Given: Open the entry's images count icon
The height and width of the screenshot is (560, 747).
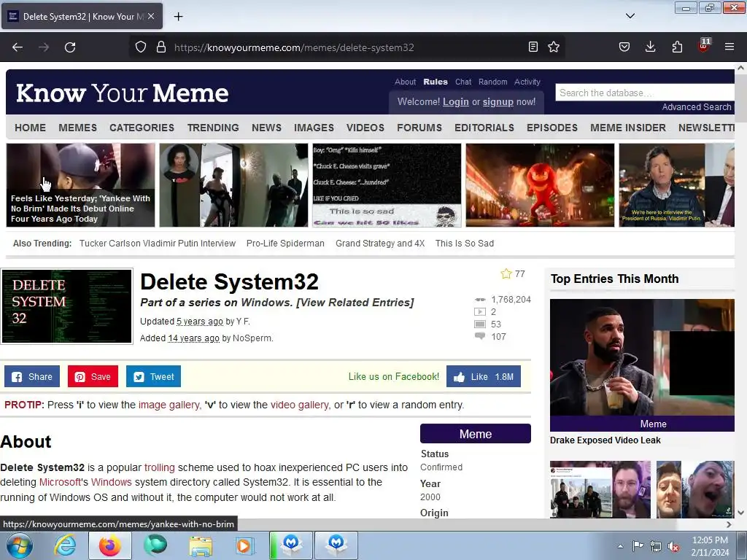Looking at the screenshot, I should coord(480,324).
